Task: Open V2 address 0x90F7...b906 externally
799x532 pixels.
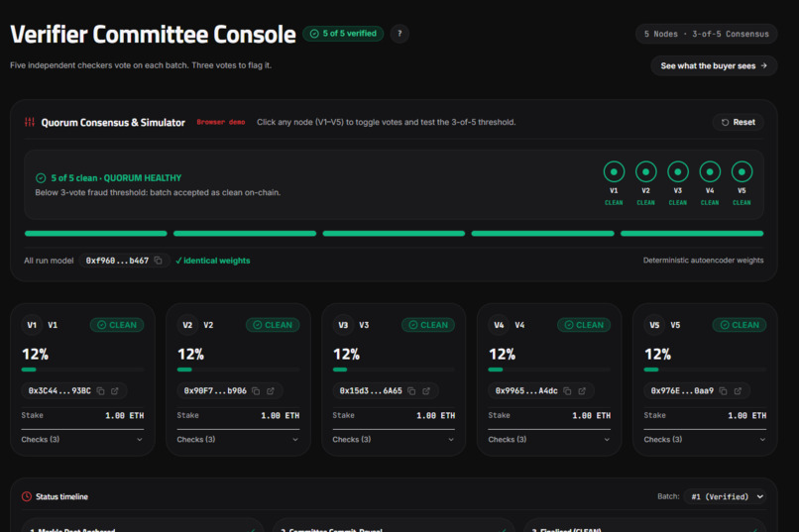Action: [x=271, y=391]
